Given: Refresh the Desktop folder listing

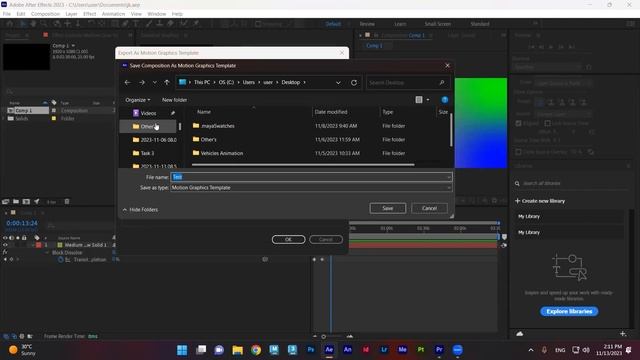Looking at the screenshot, I should [x=354, y=82].
